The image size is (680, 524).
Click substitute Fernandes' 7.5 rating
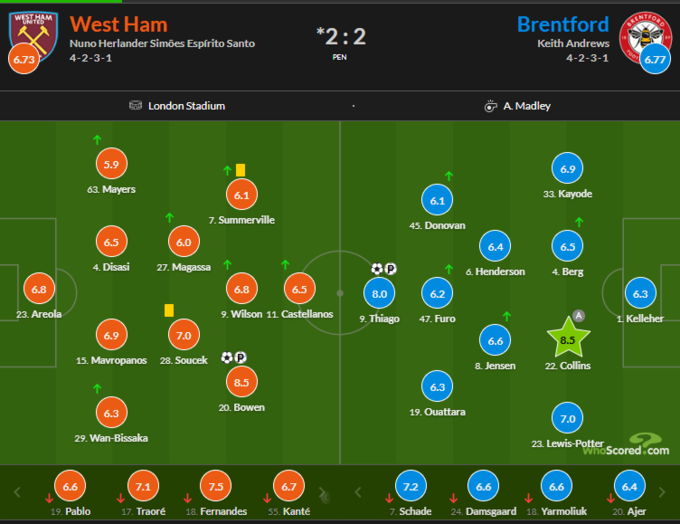pyautogui.click(x=216, y=486)
